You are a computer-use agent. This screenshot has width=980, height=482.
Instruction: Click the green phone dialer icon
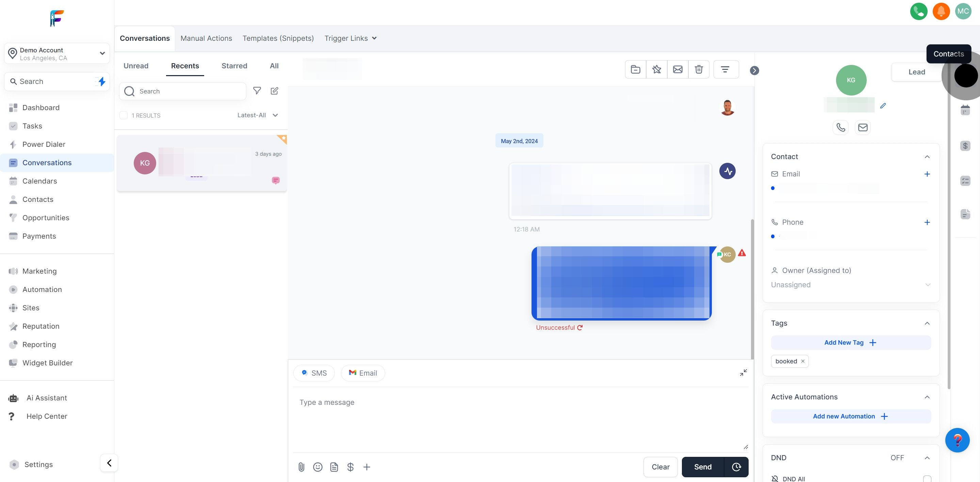[x=918, y=11]
